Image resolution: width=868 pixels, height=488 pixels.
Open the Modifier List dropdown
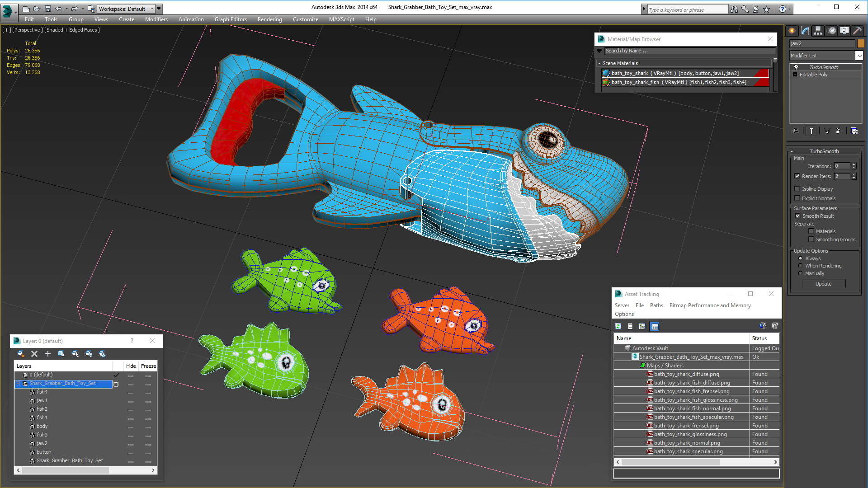coord(859,56)
